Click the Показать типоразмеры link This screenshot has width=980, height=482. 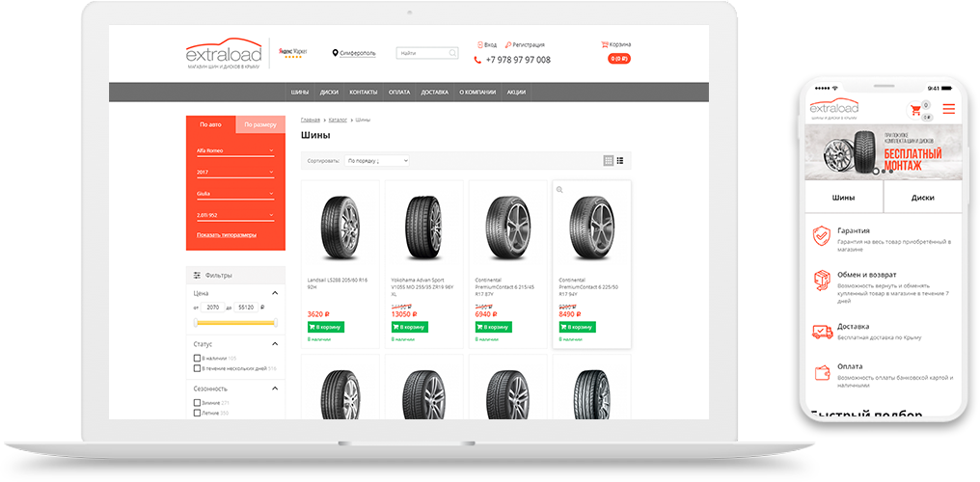[227, 235]
